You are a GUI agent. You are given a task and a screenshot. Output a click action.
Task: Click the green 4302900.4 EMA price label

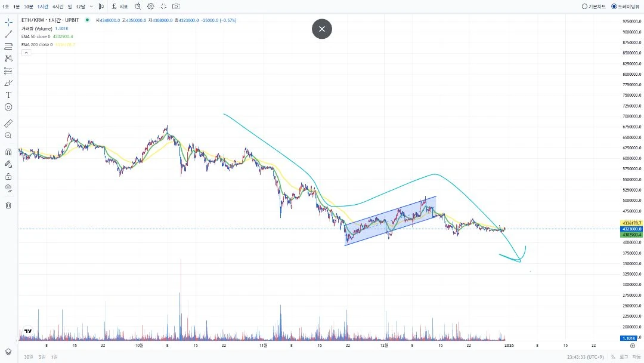point(631,235)
